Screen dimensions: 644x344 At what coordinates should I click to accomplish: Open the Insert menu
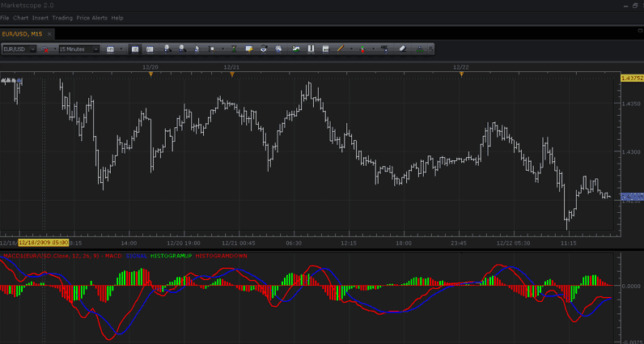pos(40,18)
